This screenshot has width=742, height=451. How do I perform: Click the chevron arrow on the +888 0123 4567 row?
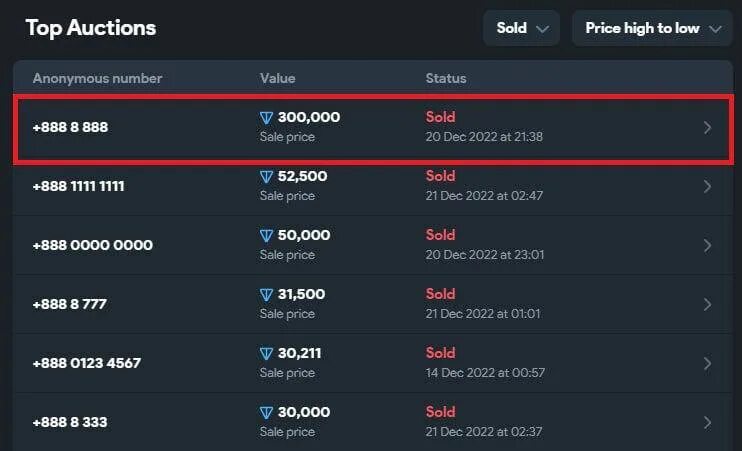(x=707, y=363)
